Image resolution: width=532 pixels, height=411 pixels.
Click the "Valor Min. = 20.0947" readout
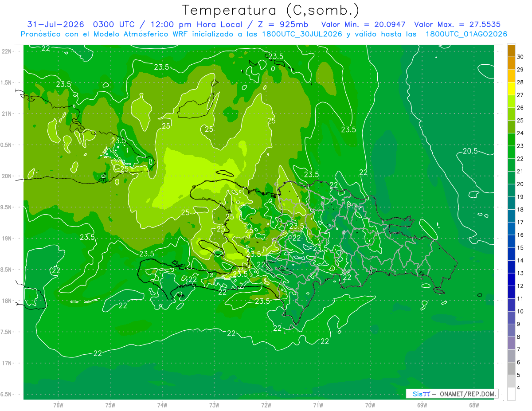click(364, 25)
